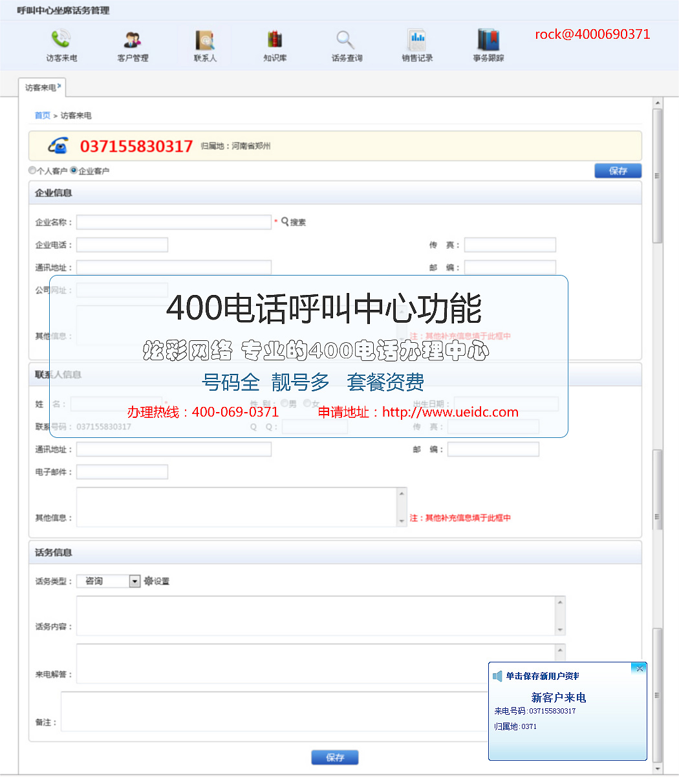This screenshot has height=784, width=679.
Task: Click the 通讯地址 field in 联系人信息
Action: pyautogui.click(x=174, y=449)
